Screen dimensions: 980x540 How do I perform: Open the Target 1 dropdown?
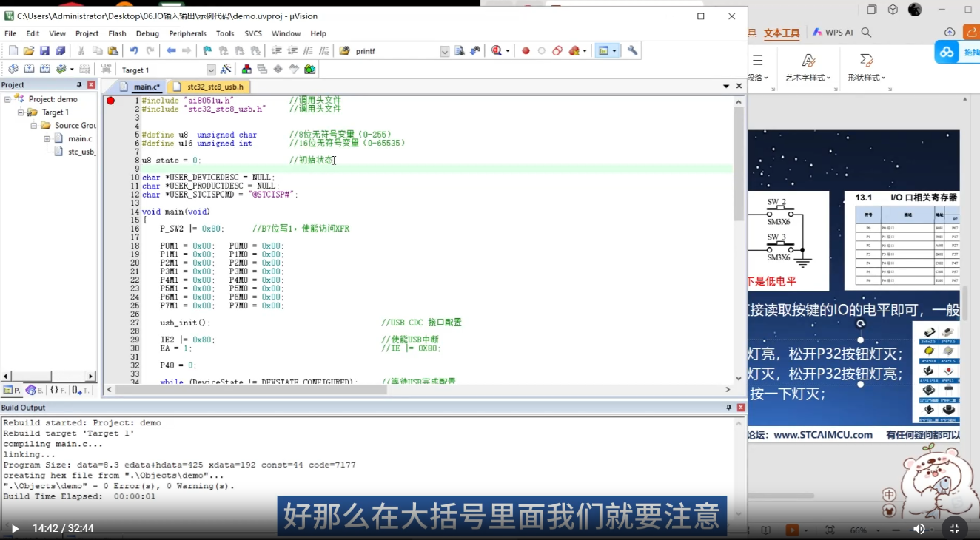211,70
